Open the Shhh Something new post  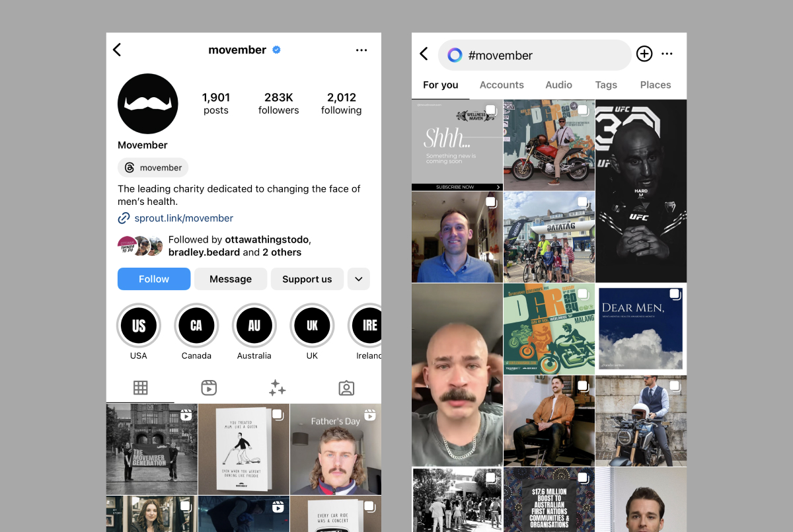point(457,145)
